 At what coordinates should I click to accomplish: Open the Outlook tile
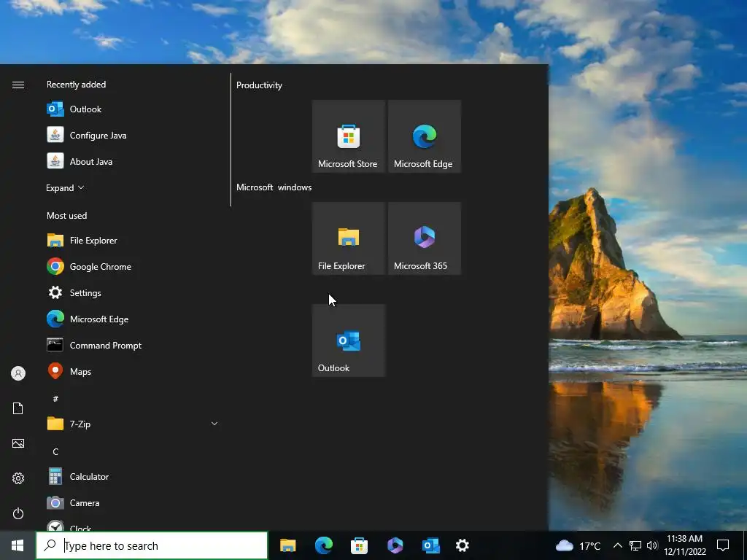tap(349, 341)
